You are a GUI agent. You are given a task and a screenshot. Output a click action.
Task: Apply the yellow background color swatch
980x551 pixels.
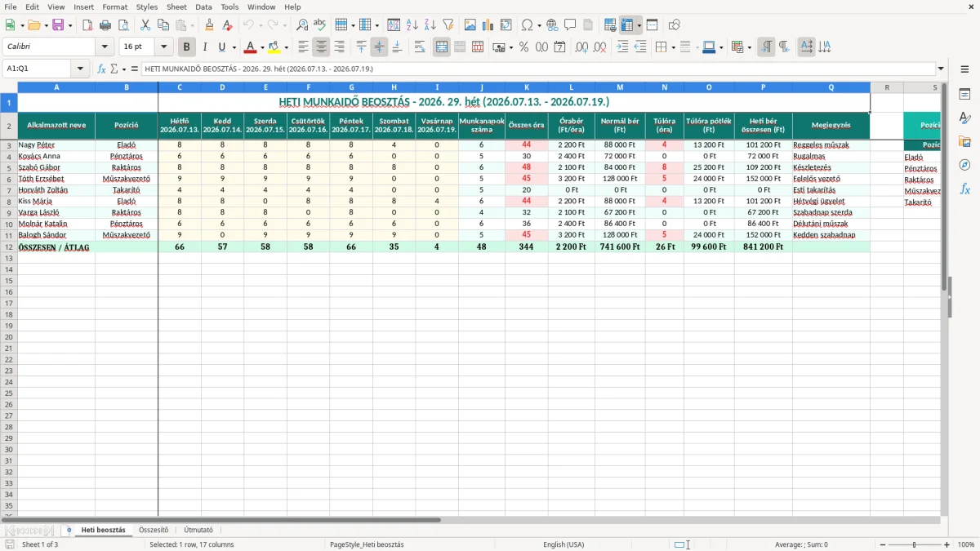pos(274,47)
